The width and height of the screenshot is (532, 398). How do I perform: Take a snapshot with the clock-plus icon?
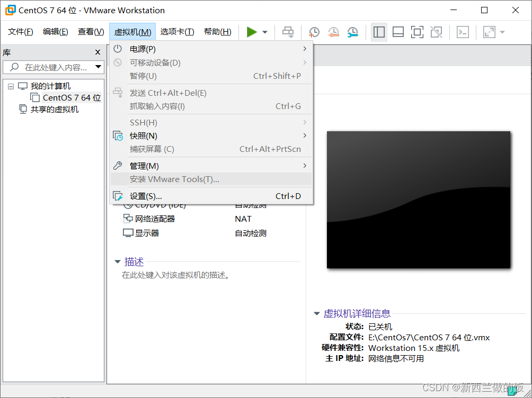pos(314,32)
